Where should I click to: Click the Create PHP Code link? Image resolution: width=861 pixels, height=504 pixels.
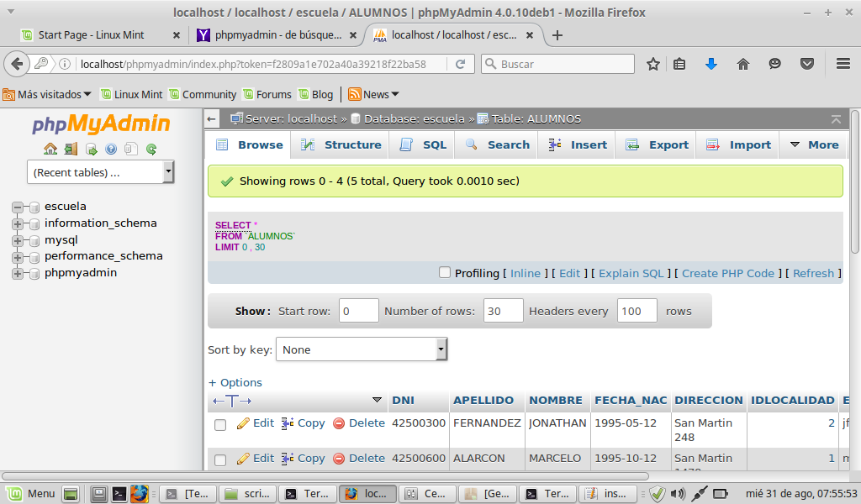[x=728, y=273]
